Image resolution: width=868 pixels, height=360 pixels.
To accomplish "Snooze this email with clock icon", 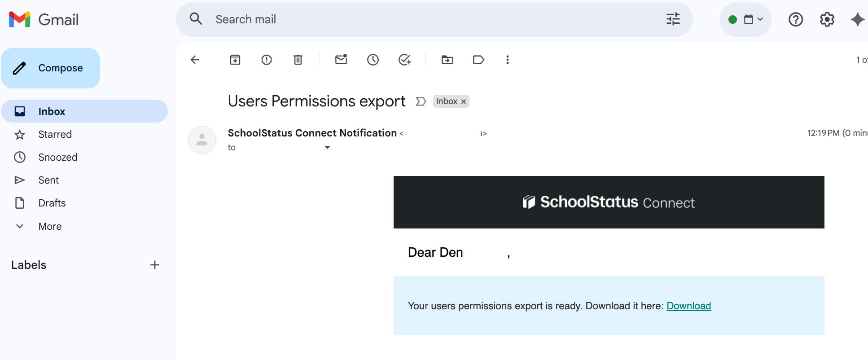I will point(373,60).
